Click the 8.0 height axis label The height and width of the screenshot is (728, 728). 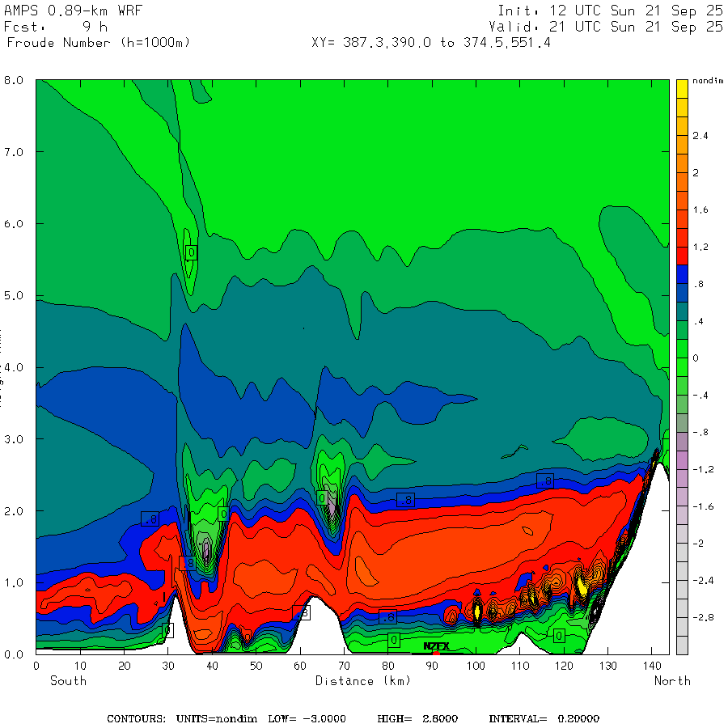tap(14, 80)
